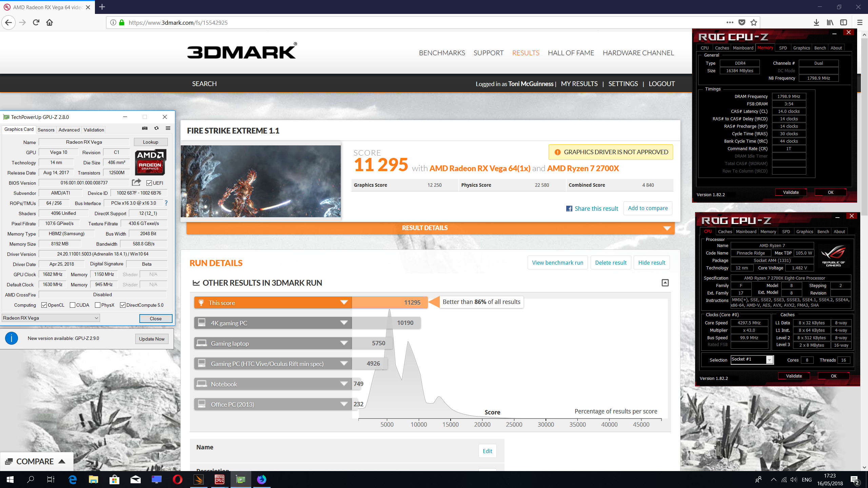Open the page actions three-dot menu
The height and width of the screenshot is (488, 868).
(x=730, y=23)
